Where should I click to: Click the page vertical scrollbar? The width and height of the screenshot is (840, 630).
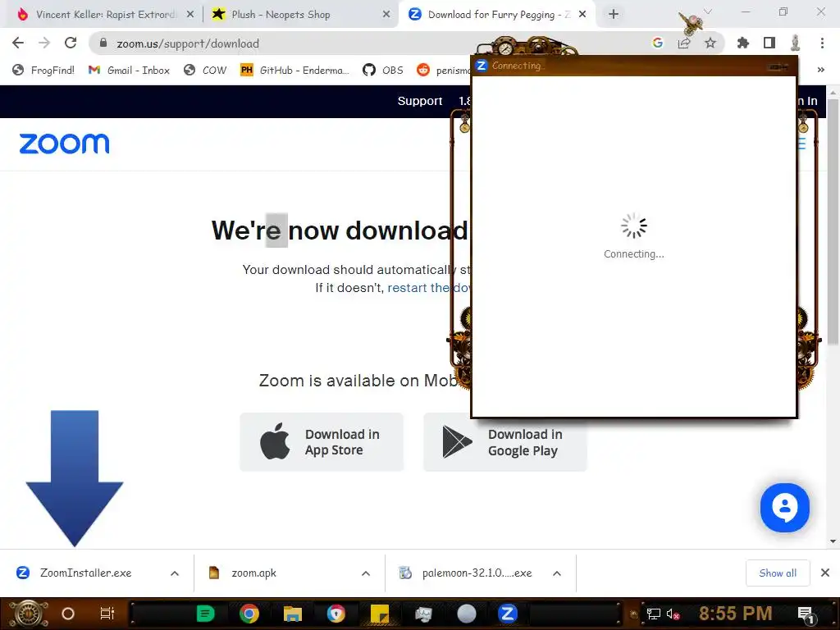[x=833, y=222]
